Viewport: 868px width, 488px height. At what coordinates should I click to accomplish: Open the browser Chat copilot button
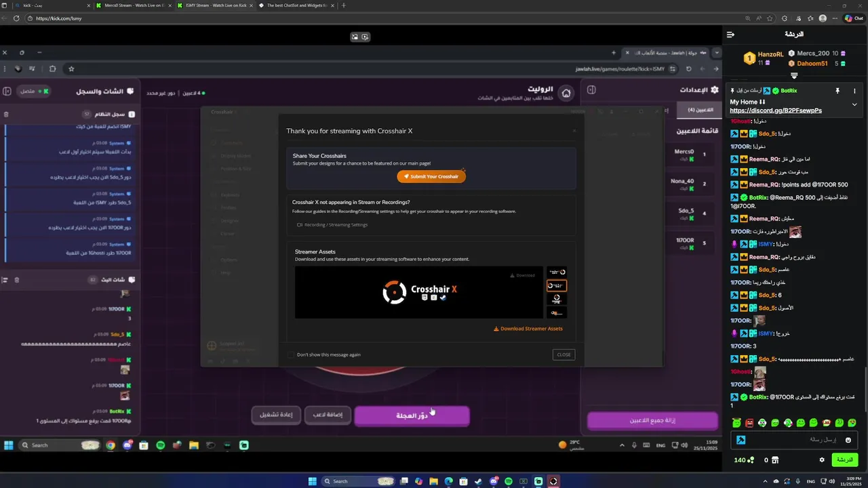coord(853,18)
